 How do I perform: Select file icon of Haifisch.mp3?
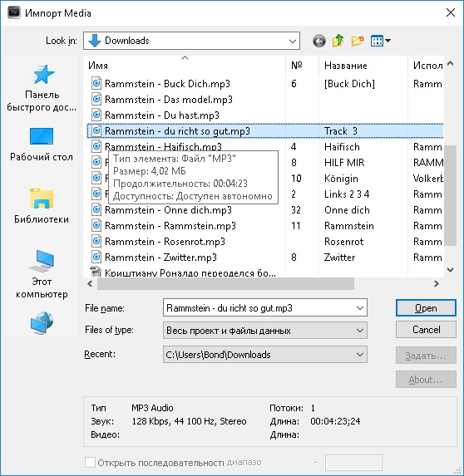[96, 147]
